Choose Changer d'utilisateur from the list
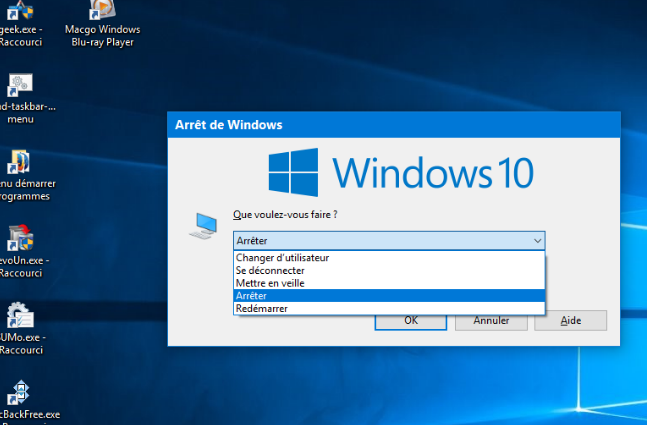647x425 pixels. pyautogui.click(x=389, y=257)
